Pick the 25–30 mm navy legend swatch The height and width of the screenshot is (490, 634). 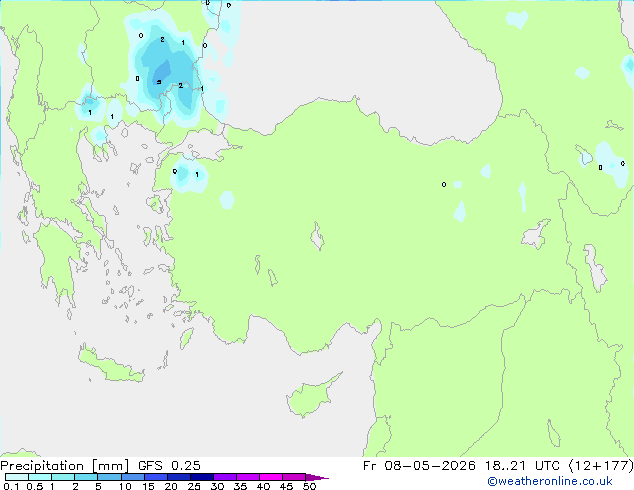tap(201, 477)
